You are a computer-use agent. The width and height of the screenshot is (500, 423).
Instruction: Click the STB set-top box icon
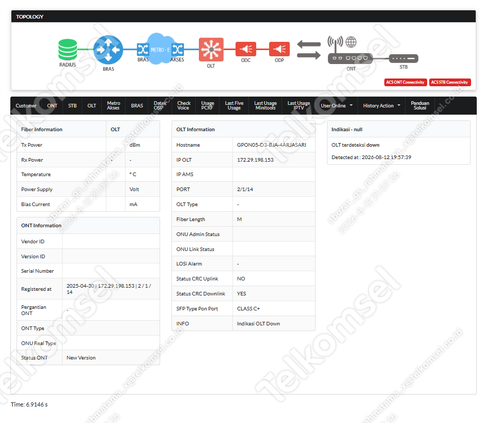click(404, 58)
